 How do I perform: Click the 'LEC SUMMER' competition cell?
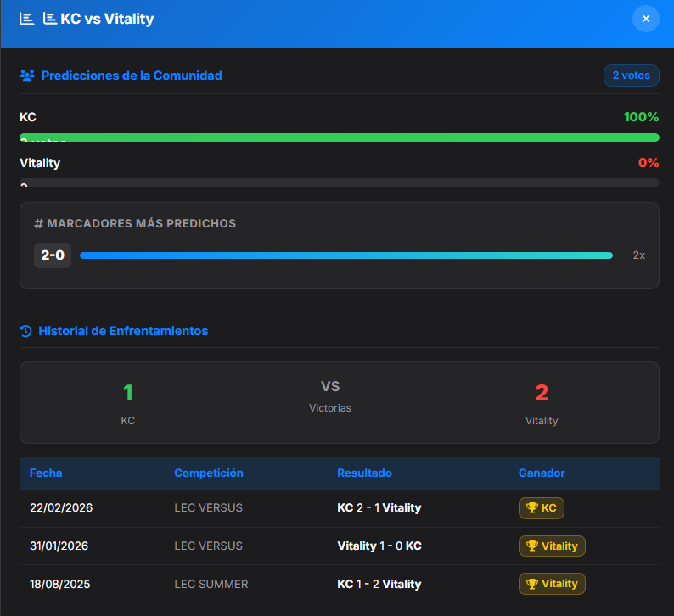click(x=211, y=585)
